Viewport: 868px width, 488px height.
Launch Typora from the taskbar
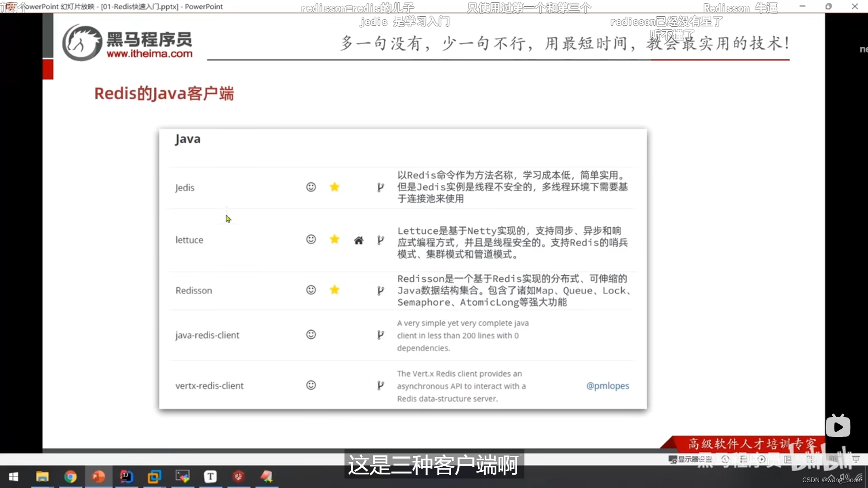point(211,478)
